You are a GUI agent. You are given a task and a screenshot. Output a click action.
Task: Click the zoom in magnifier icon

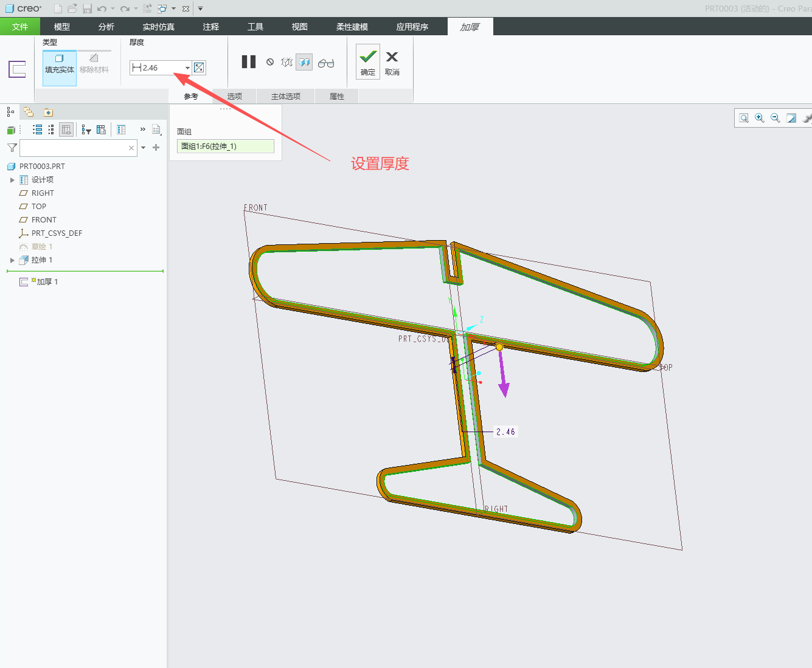[x=760, y=118]
